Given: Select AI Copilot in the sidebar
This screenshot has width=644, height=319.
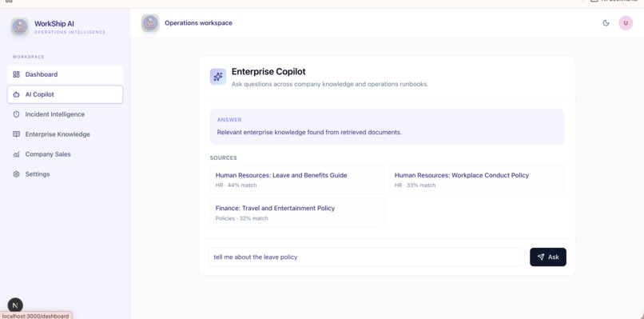Looking at the screenshot, I should coord(65,94).
